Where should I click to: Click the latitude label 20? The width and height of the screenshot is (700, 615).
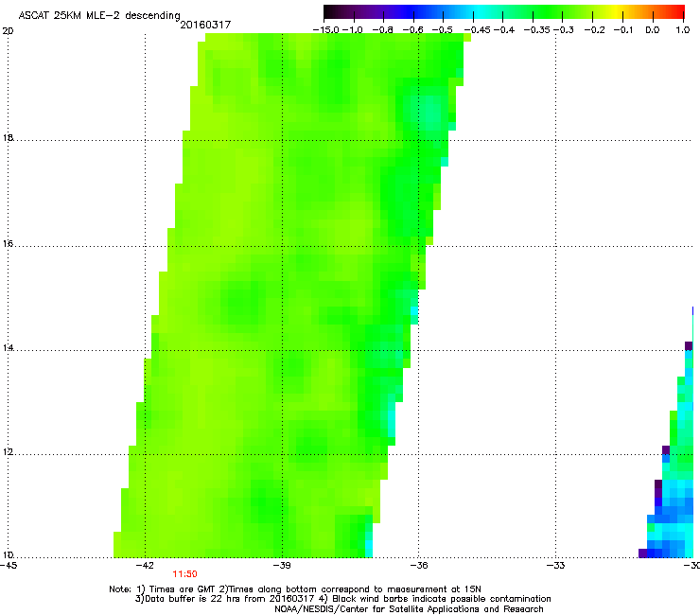pos(8,31)
